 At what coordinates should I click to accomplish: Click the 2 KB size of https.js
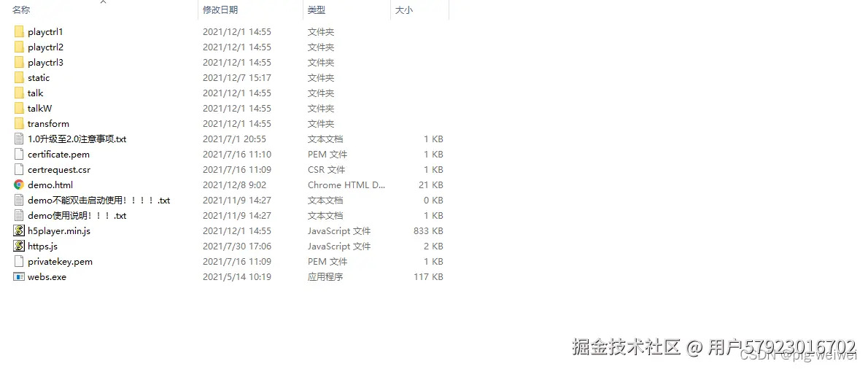pos(433,246)
